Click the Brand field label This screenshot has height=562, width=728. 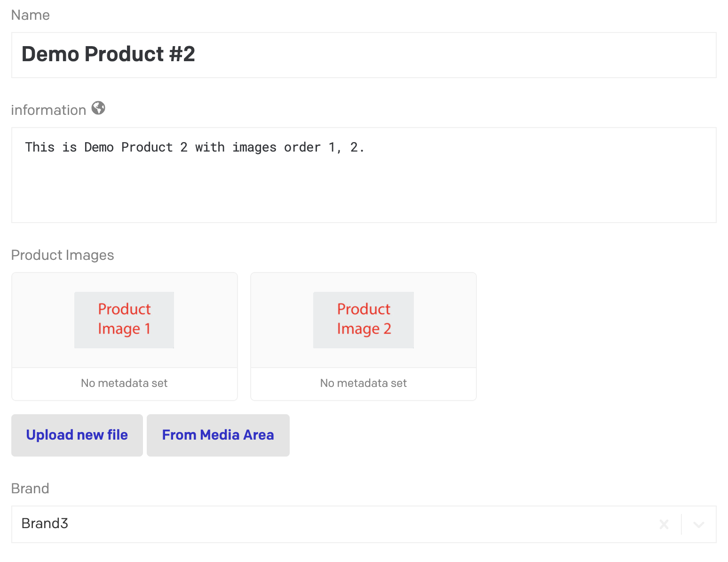30,489
